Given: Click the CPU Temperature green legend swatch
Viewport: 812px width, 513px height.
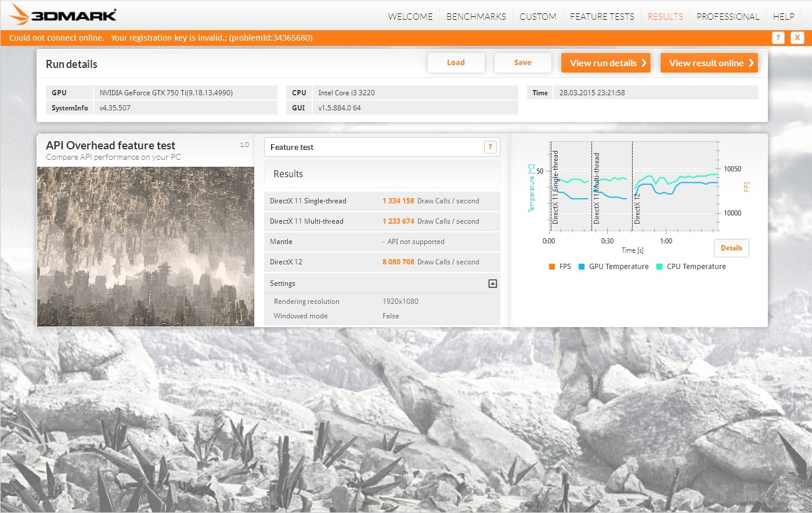Looking at the screenshot, I should tap(659, 267).
